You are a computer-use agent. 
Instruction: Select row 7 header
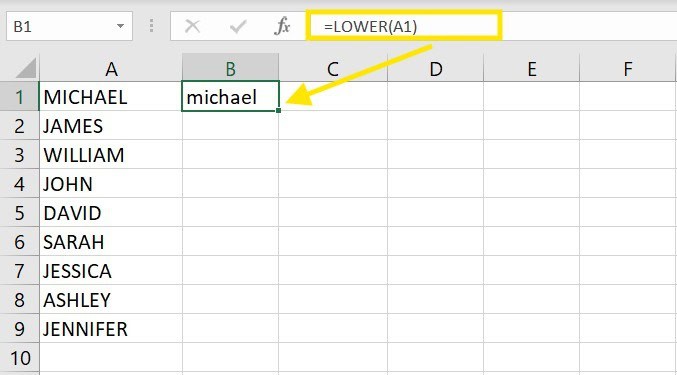19,270
